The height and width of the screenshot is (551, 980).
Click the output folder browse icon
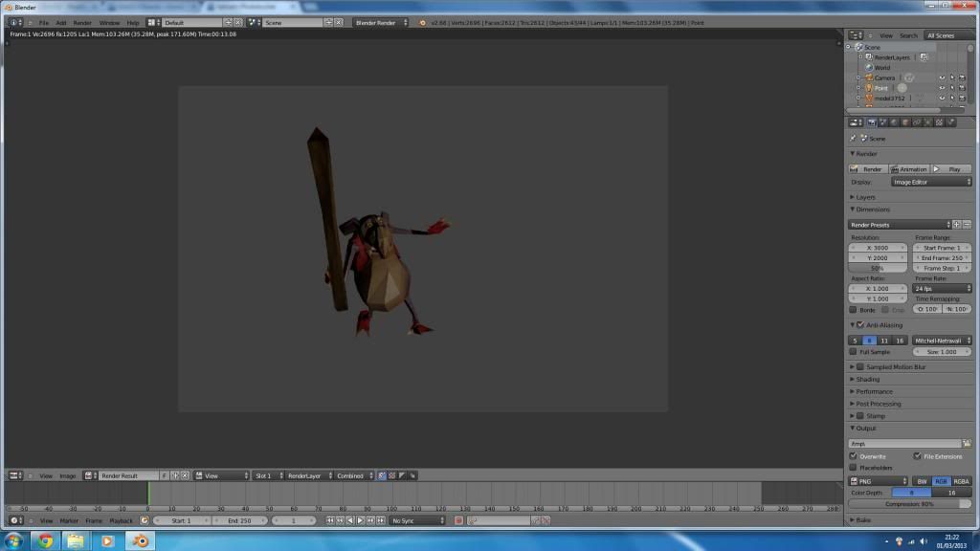click(967, 444)
